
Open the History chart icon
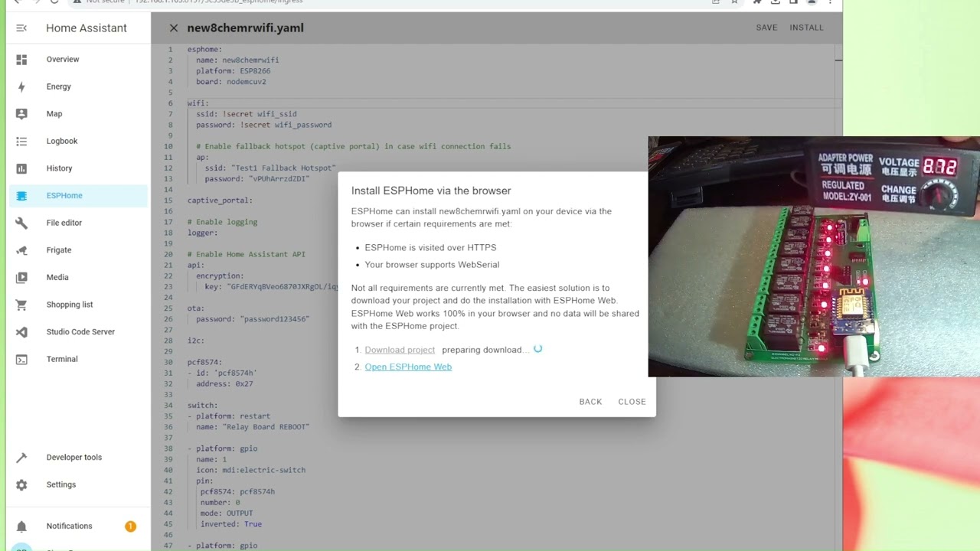point(21,168)
